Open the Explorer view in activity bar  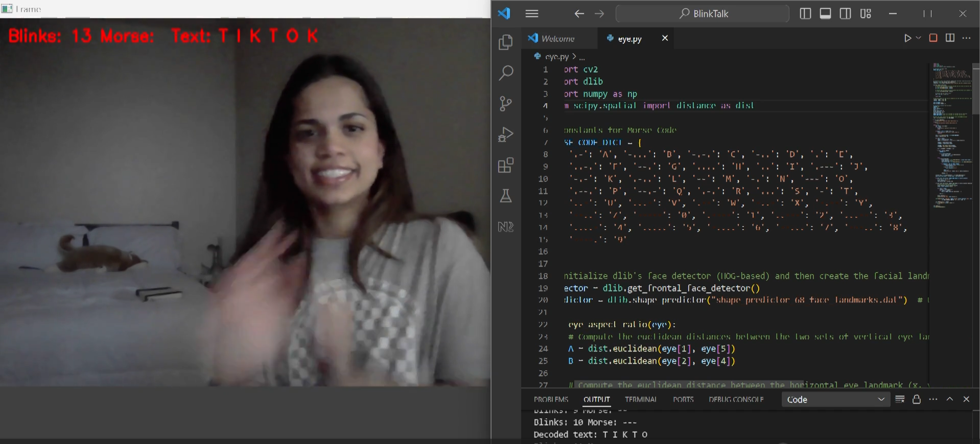click(505, 42)
